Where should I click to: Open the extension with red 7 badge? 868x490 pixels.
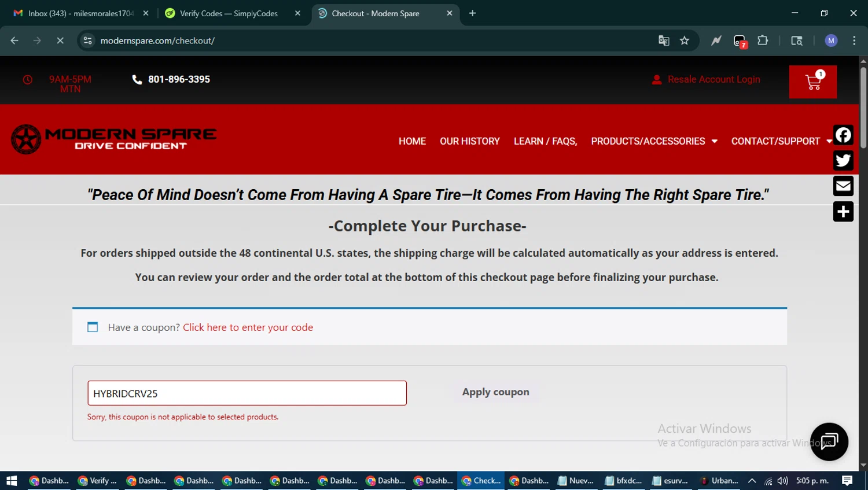[x=740, y=41]
